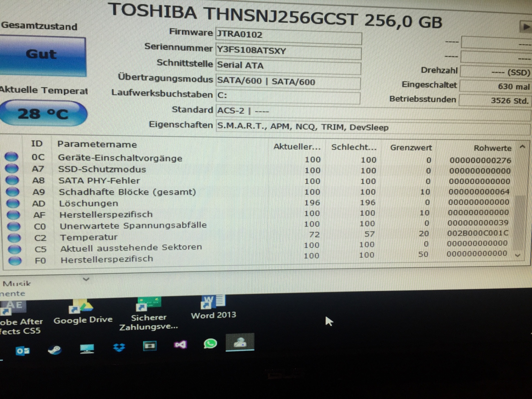Open Steam from the taskbar
This screenshot has height=399, width=532.
55,350
